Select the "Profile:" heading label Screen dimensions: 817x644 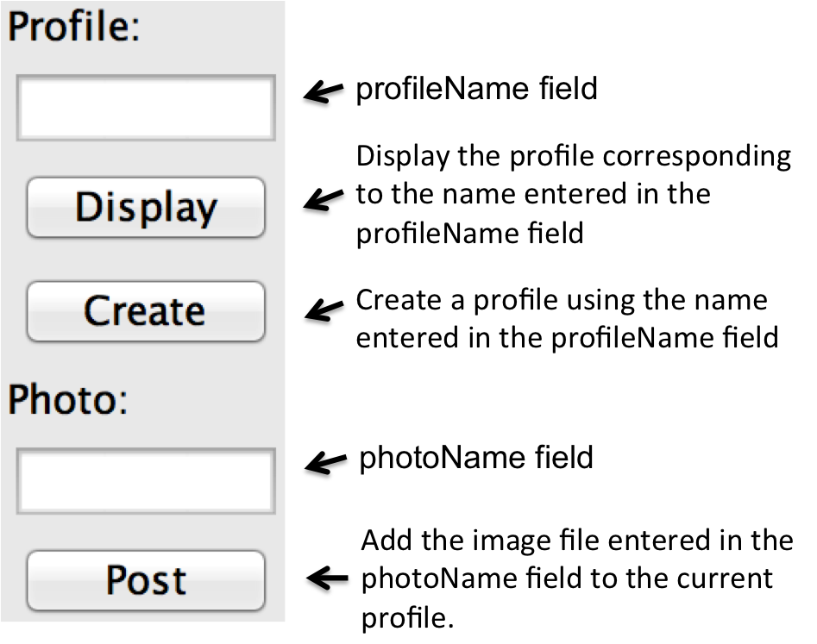[73, 30]
